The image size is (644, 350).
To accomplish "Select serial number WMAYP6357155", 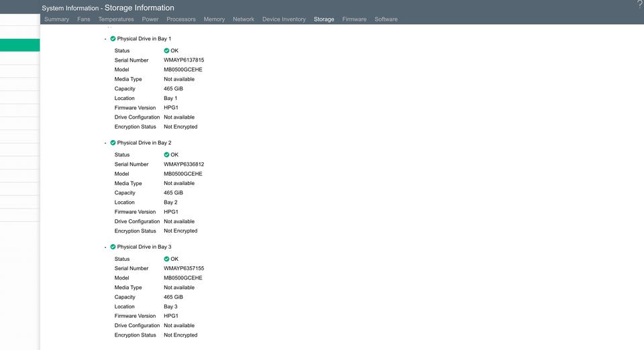I will pyautogui.click(x=184, y=268).
